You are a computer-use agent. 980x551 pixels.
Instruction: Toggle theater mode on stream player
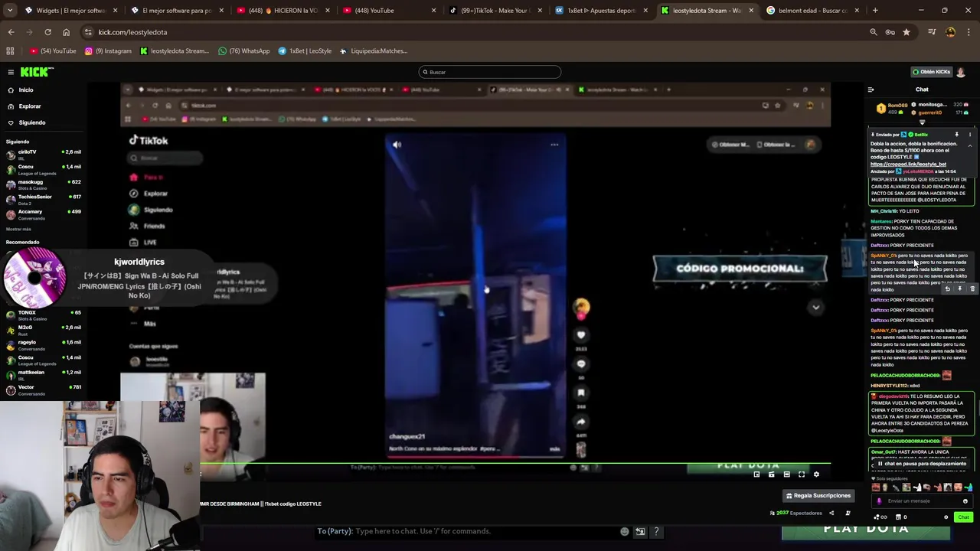(786, 474)
